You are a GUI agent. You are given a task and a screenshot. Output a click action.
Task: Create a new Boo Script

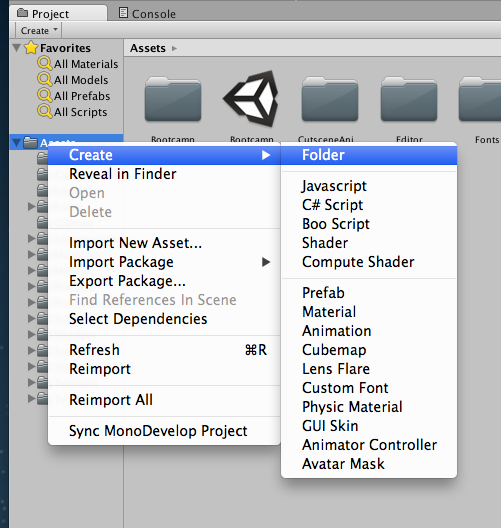pyautogui.click(x=369, y=224)
